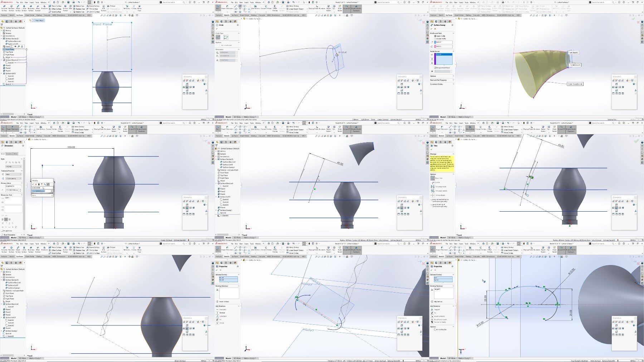This screenshot has width=644, height=362.
Task: Click Ruled Surface in Front Plane window ribbon
Action: tap(55, 12)
